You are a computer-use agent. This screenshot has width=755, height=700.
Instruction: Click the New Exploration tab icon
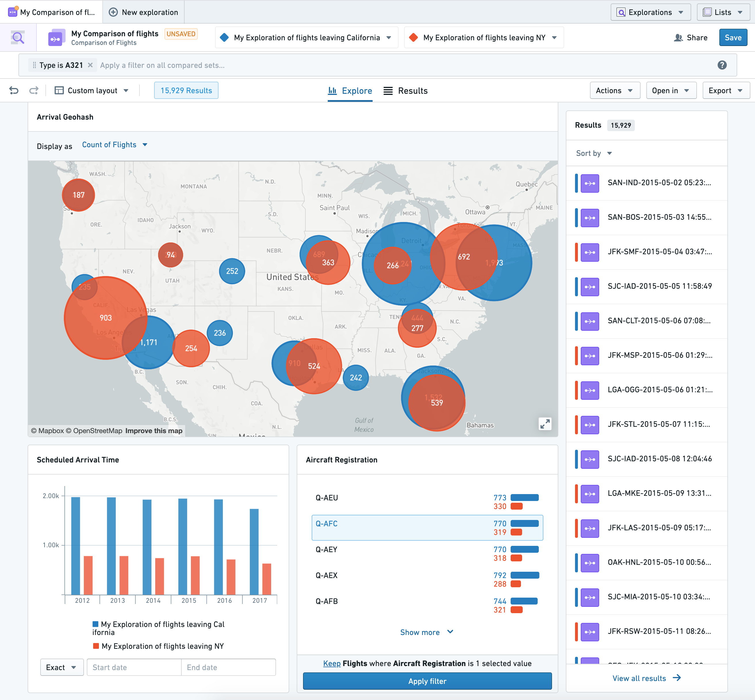[115, 11]
